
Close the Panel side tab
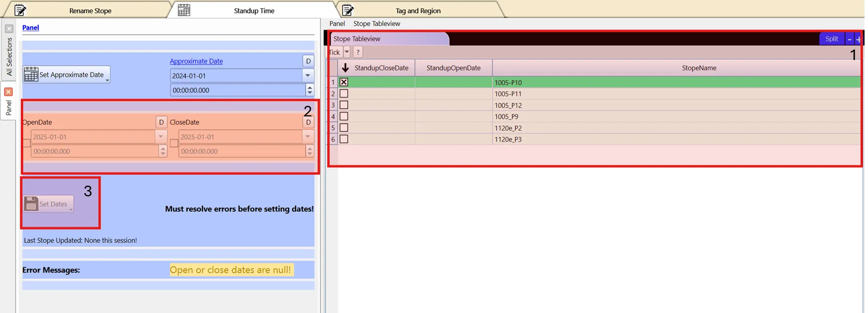pyautogui.click(x=9, y=92)
